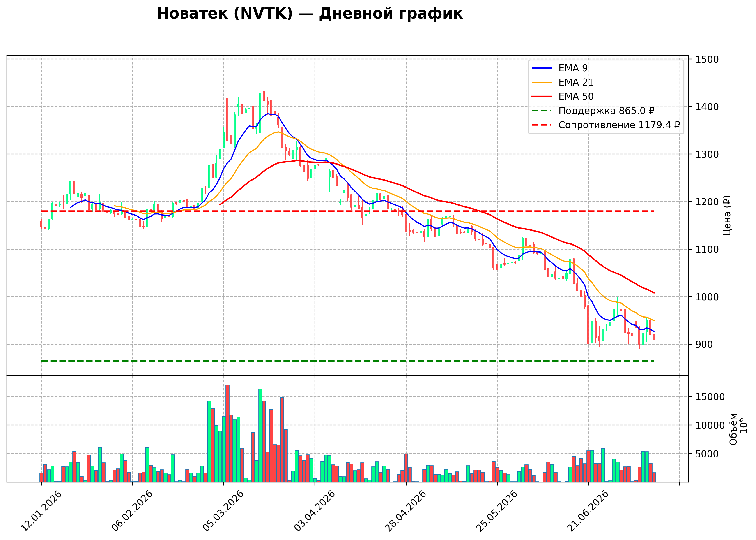Click the date label "03.04.2026"
Viewport: 756px width, 540px height.
(x=315, y=511)
